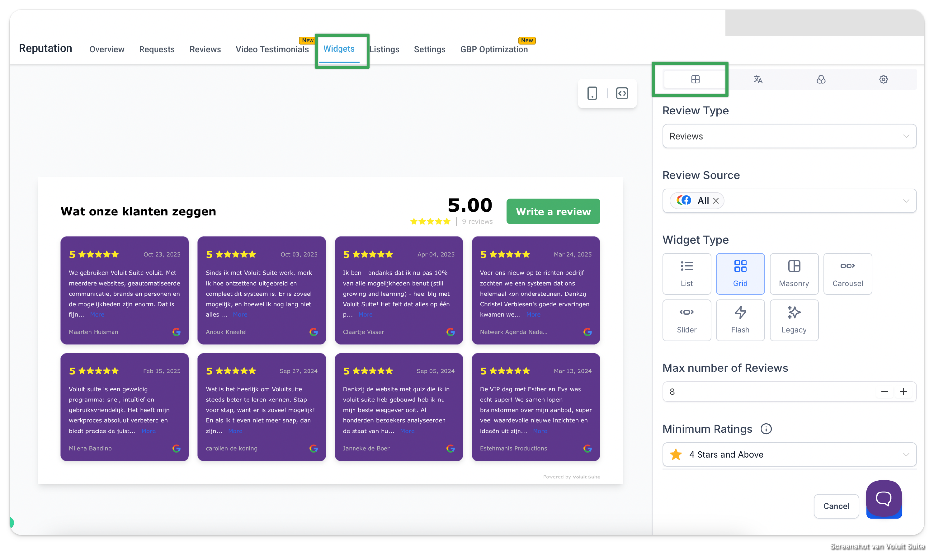The height and width of the screenshot is (560, 934).
Task: Open the appearance colors tab icon
Action: click(821, 79)
